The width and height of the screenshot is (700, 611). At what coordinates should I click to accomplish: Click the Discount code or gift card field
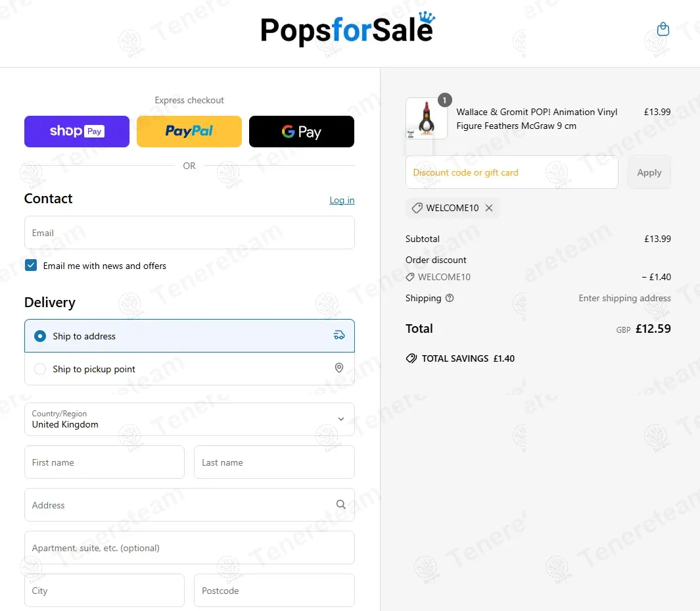point(512,172)
